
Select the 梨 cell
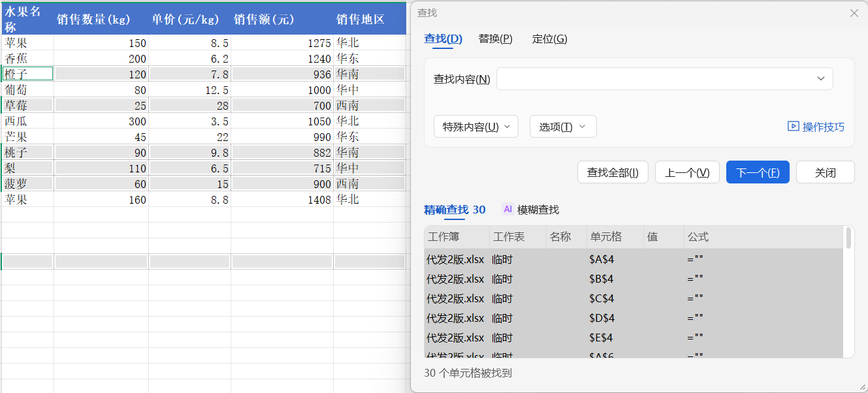(27, 168)
